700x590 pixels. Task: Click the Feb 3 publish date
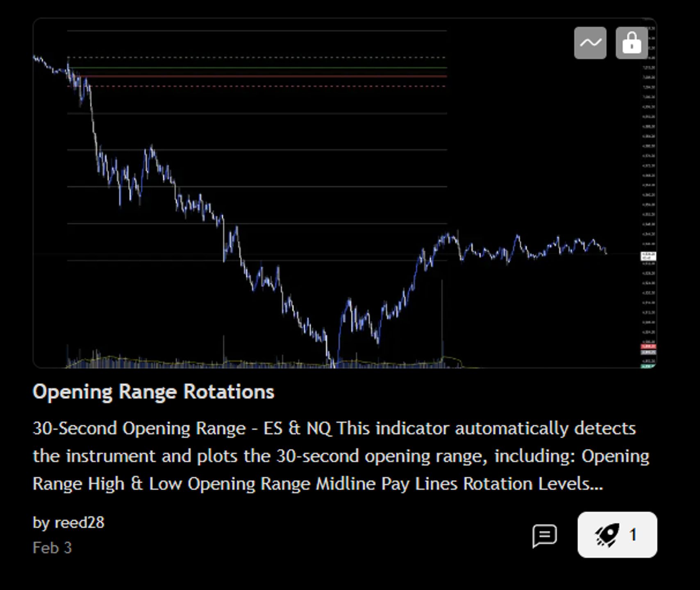tap(52, 548)
